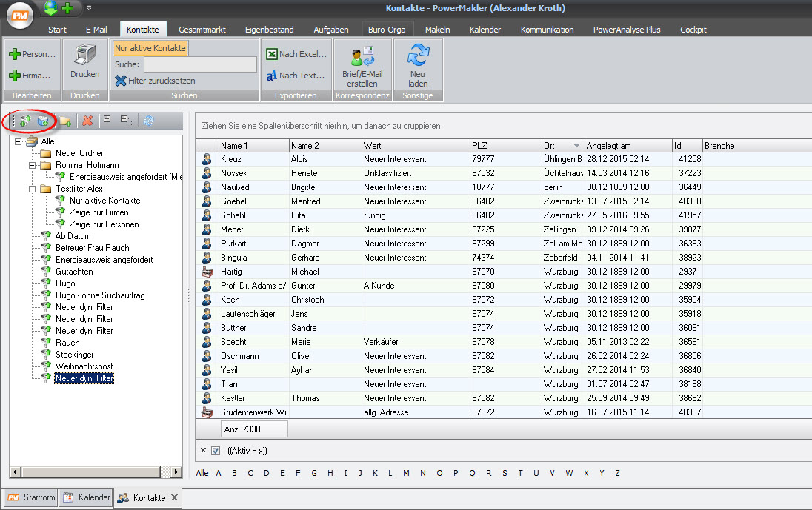Switch to the Büro-Orga tab
Image resolution: width=812 pixels, height=510 pixels.
point(387,30)
